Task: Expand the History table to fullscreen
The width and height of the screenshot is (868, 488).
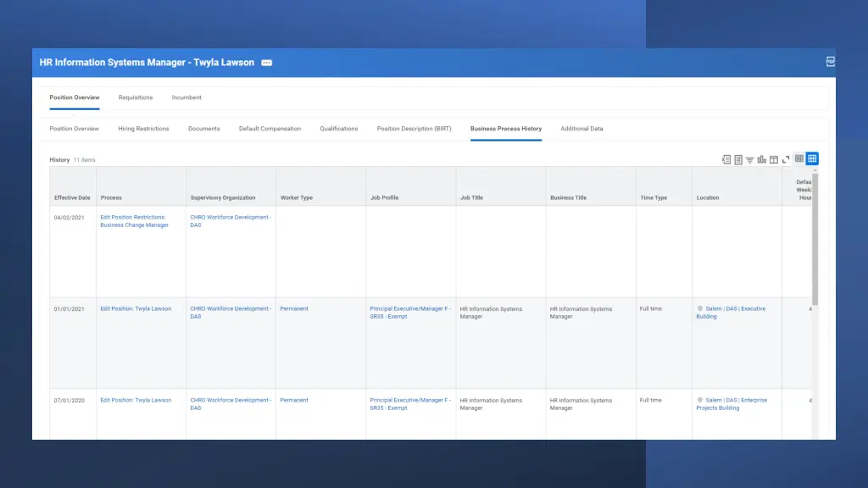Action: tap(786, 159)
